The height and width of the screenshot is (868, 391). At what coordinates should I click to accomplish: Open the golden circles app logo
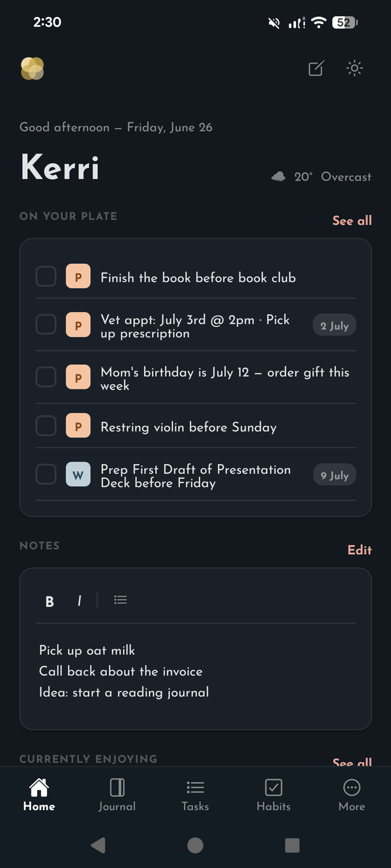click(x=33, y=68)
